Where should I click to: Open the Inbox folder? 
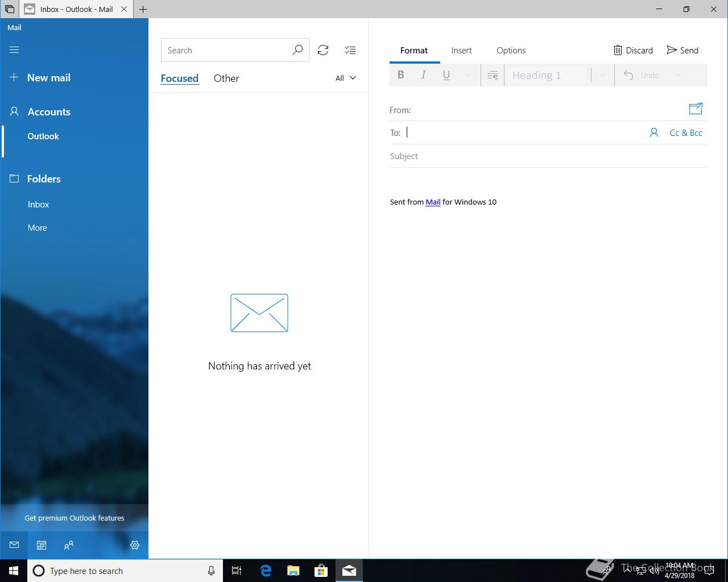coord(38,205)
